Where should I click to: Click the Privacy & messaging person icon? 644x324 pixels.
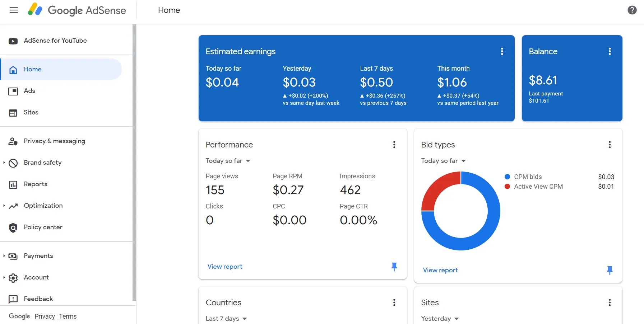tap(13, 141)
